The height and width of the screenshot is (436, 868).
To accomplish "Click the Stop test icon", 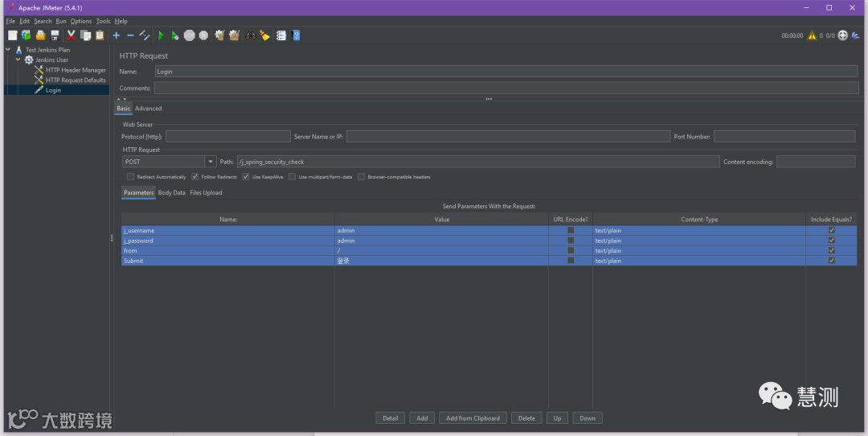I will click(190, 35).
